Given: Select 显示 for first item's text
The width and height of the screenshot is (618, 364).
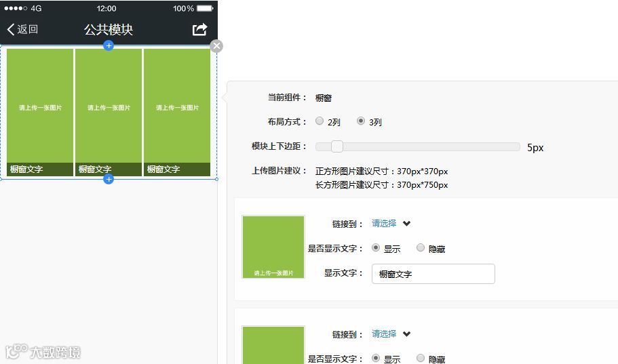Looking at the screenshot, I should 376,248.
